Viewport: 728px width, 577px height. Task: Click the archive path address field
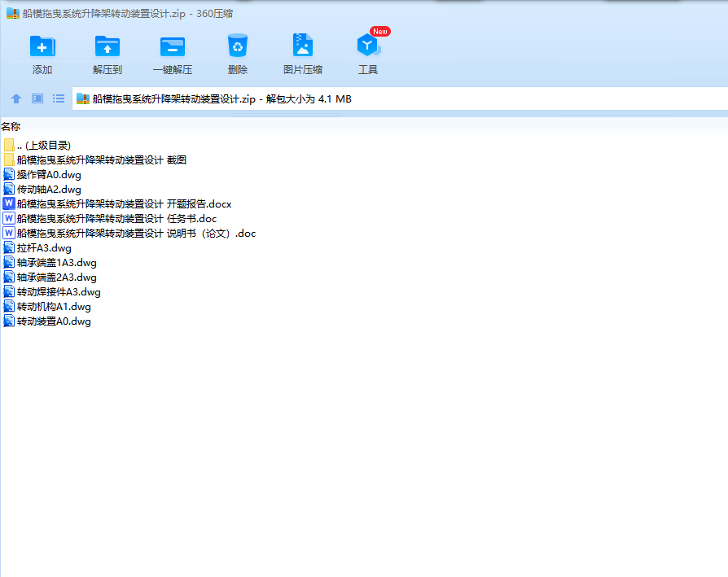(400, 98)
